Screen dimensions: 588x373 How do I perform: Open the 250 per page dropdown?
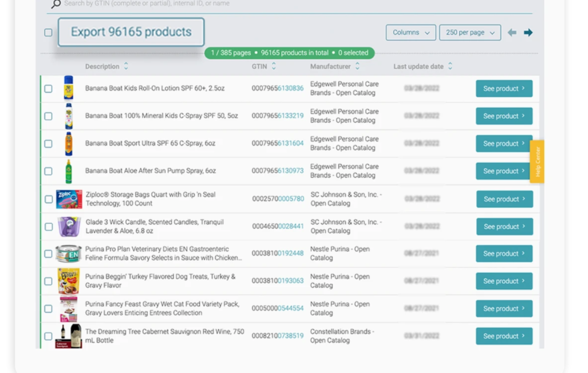[x=470, y=32]
